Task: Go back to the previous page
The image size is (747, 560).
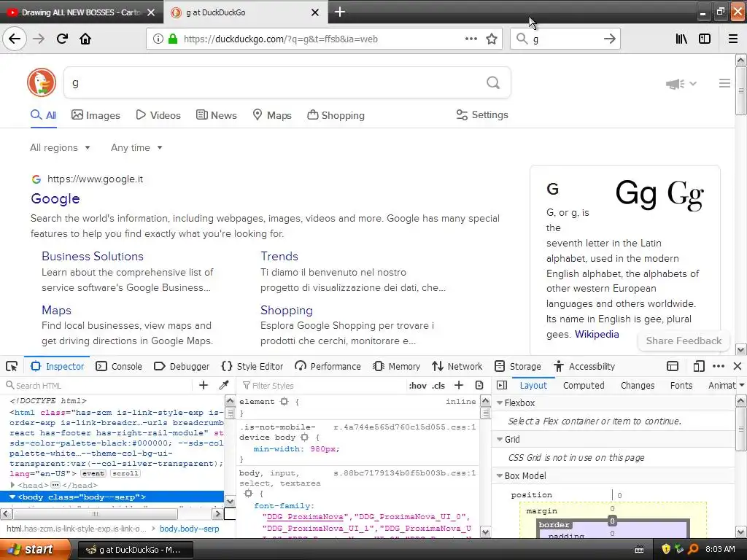Action: coord(15,39)
